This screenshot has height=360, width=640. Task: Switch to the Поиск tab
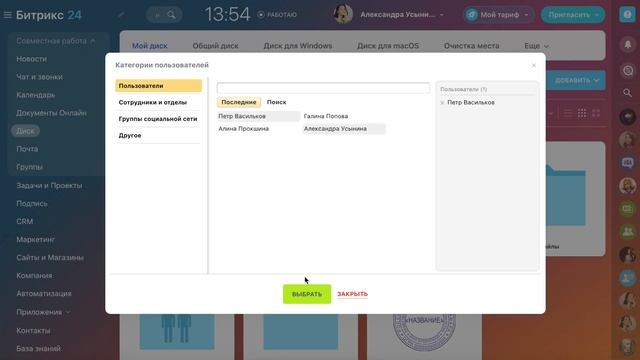click(276, 102)
